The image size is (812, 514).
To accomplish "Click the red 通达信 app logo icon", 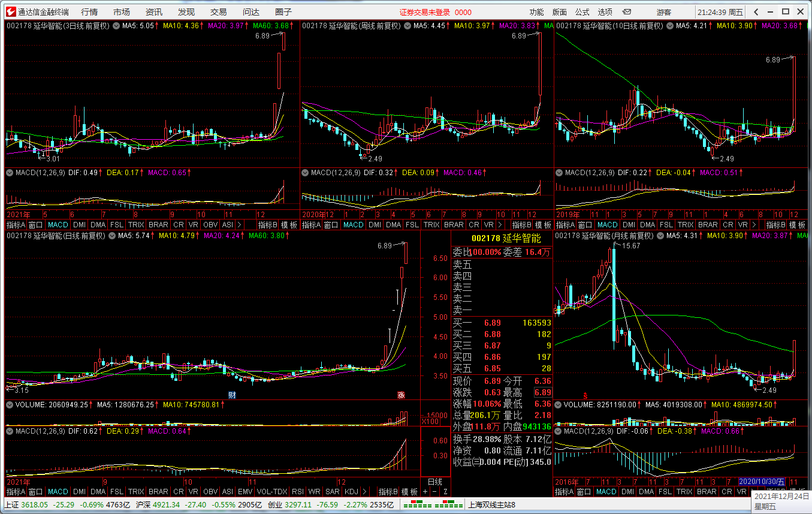I will (10, 12).
